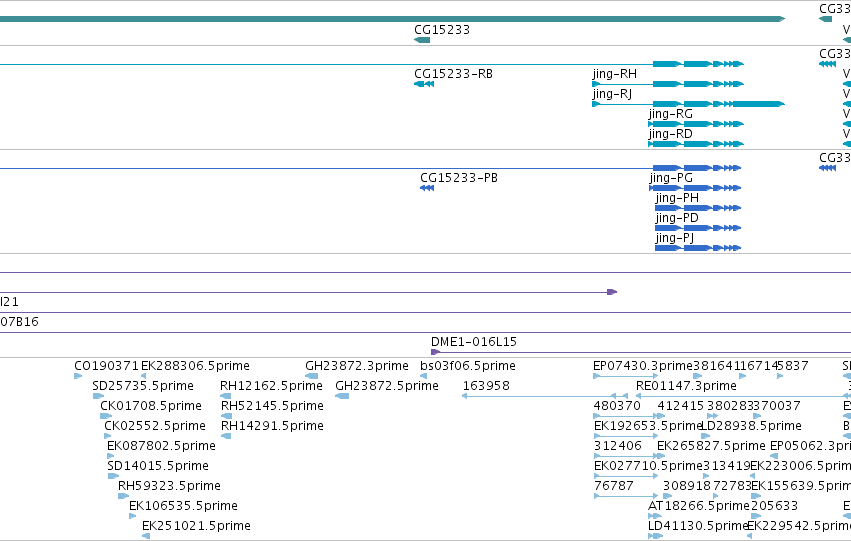Viewport: 851px width, 541px height.
Task: Click the GH23872.5prime EST label
Action: point(387,386)
